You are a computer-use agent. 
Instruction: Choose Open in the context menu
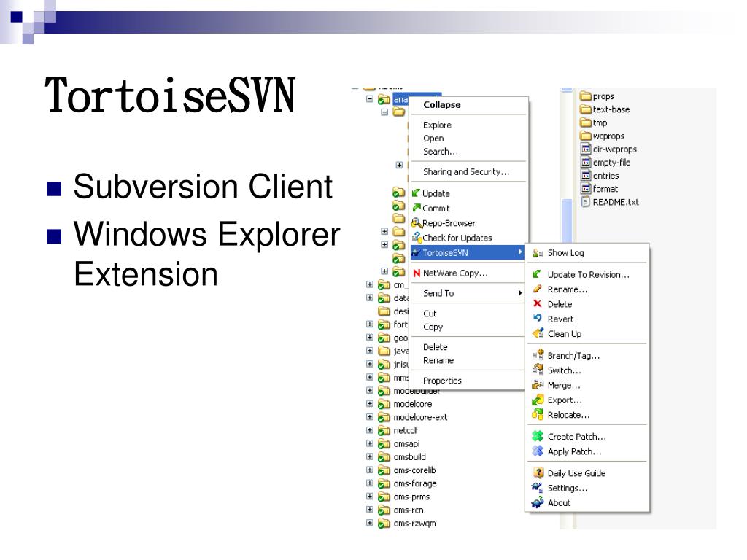468,138
